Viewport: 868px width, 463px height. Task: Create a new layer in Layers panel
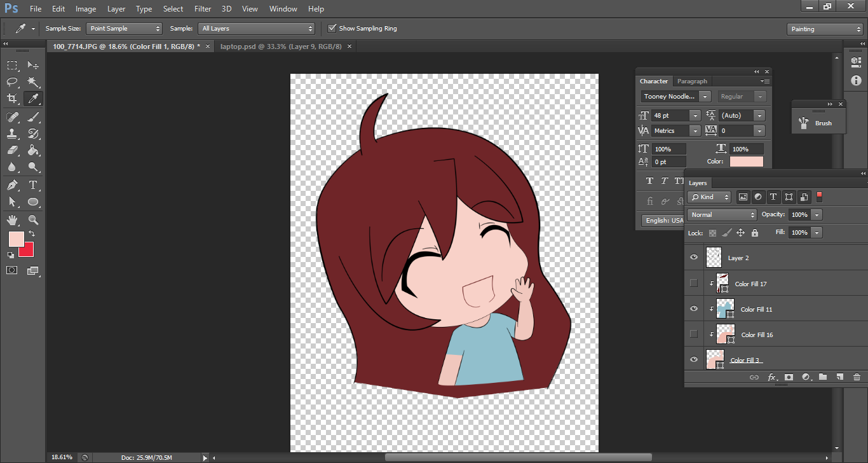(x=839, y=377)
